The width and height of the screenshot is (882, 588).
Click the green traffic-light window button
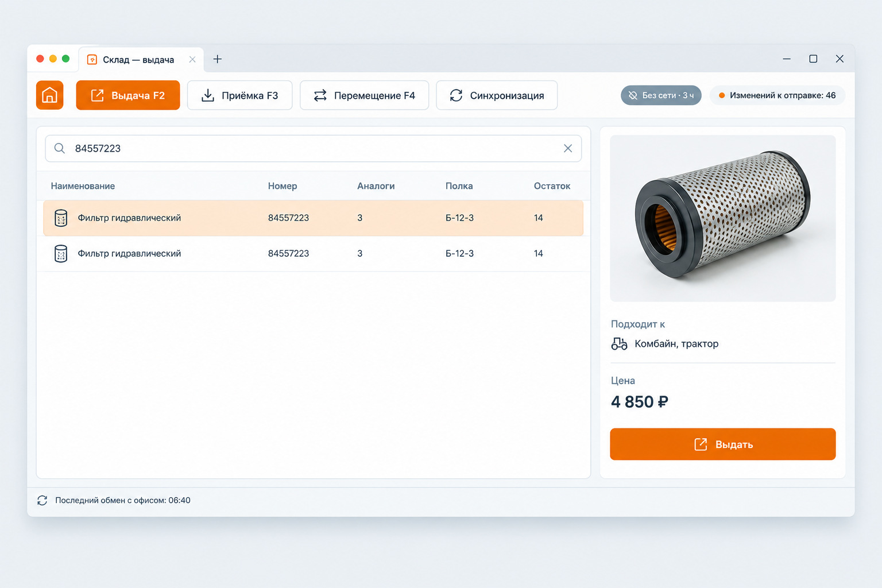[x=65, y=59]
